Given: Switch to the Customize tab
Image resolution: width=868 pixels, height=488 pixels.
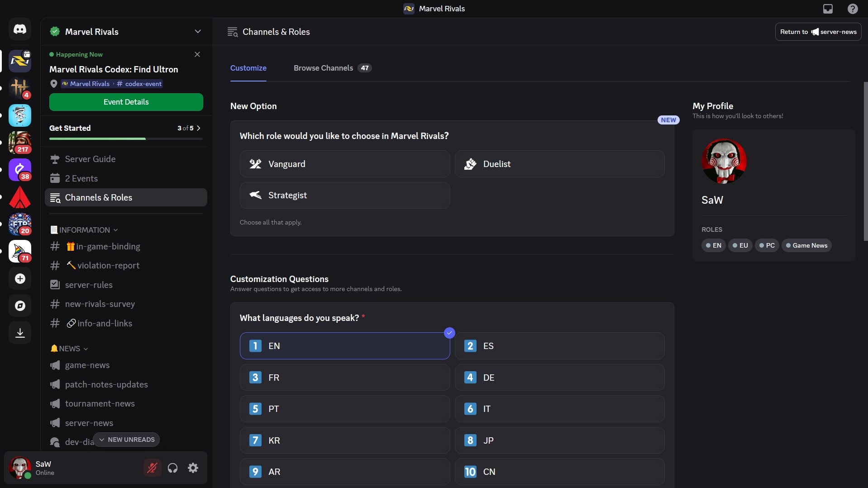Looking at the screenshot, I should click(248, 68).
